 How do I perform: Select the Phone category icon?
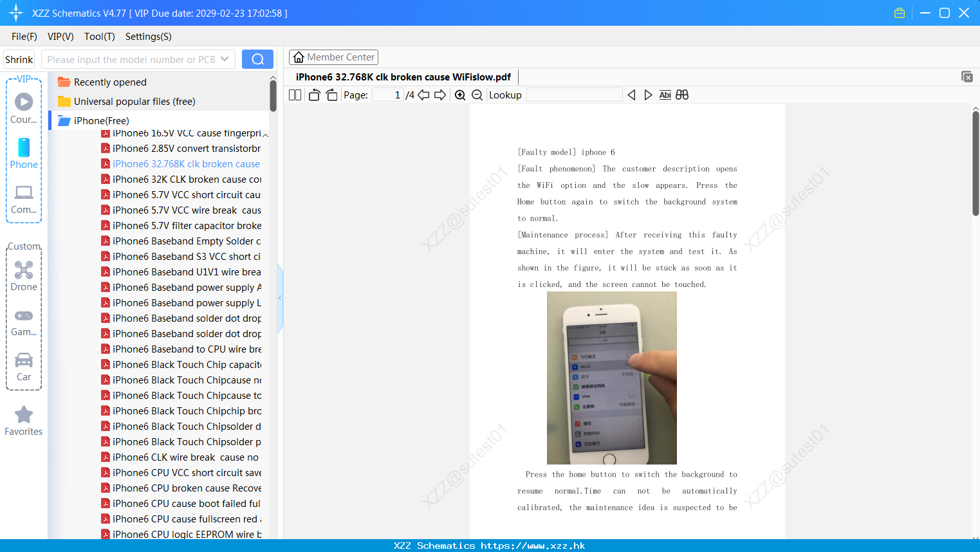24,154
